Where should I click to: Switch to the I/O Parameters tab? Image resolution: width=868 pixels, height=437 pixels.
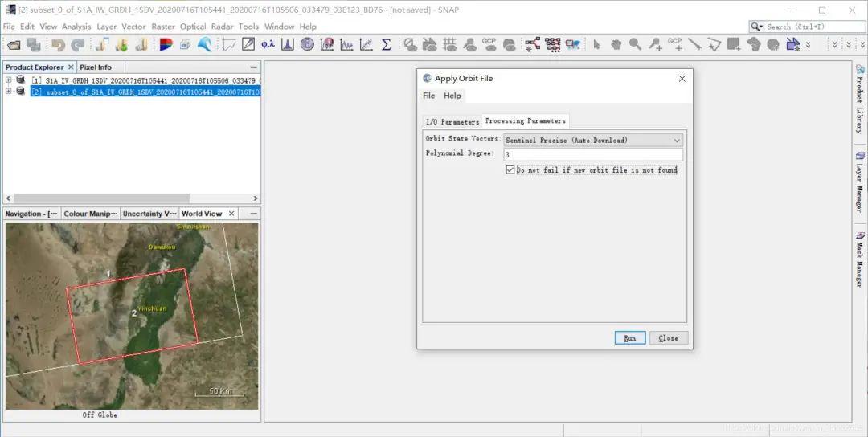[x=452, y=122]
